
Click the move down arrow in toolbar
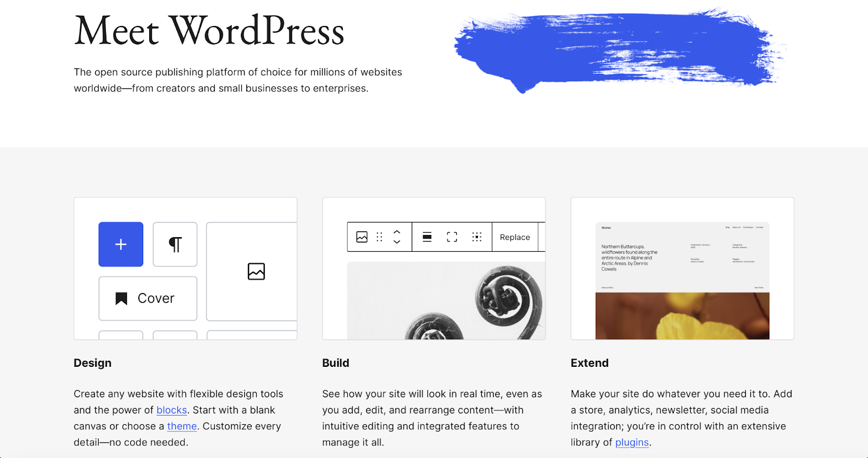[x=397, y=242]
